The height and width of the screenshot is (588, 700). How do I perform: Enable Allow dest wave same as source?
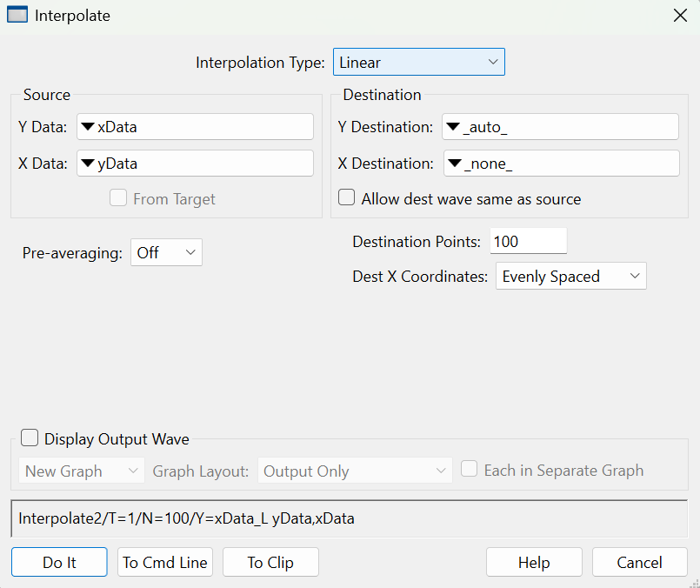[347, 198]
